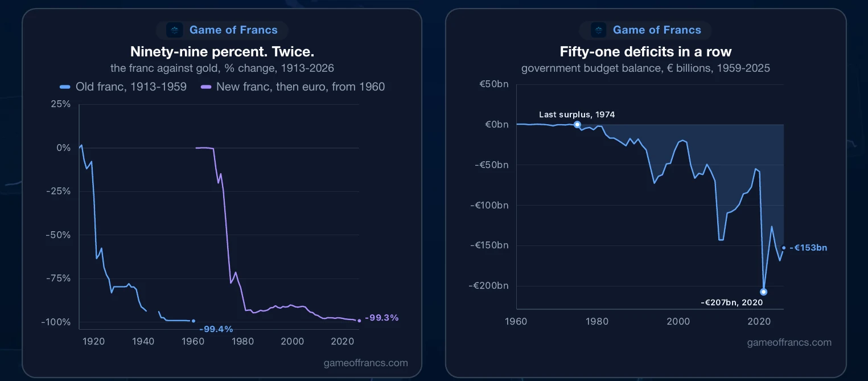Click the -50% y-axis label on franc chart
868x381 pixels.
pyautogui.click(x=59, y=235)
